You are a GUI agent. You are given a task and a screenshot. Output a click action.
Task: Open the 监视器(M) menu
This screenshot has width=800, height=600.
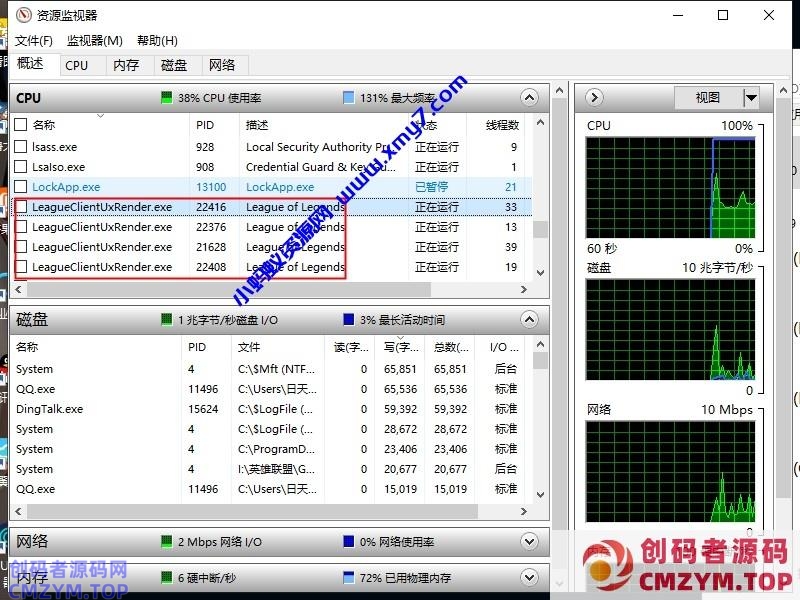tap(95, 41)
